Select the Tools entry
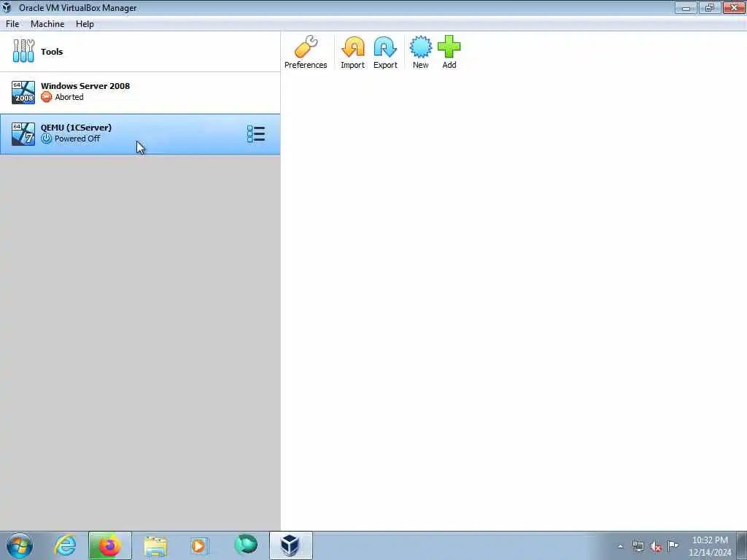Viewport: 747px width, 560px height. click(140, 52)
